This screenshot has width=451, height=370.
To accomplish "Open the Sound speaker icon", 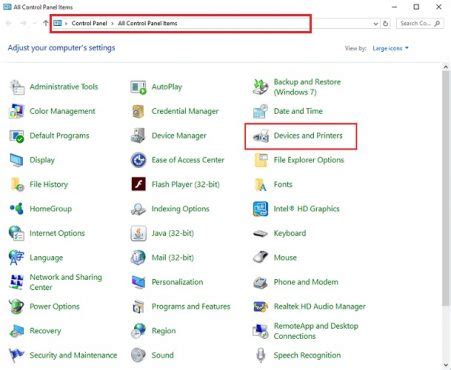I will pyautogui.click(x=138, y=355).
